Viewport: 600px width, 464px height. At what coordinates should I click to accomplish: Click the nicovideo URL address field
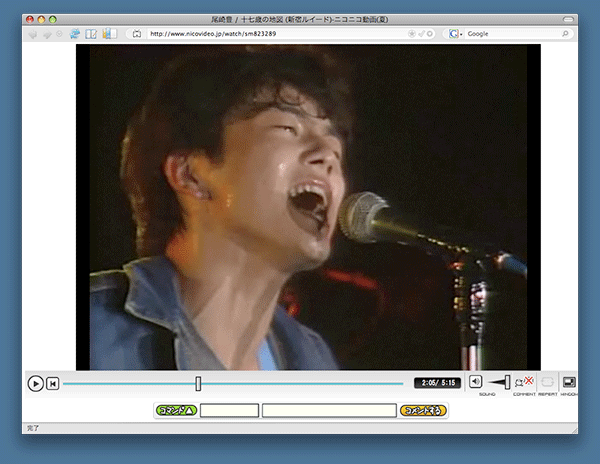click(277, 34)
